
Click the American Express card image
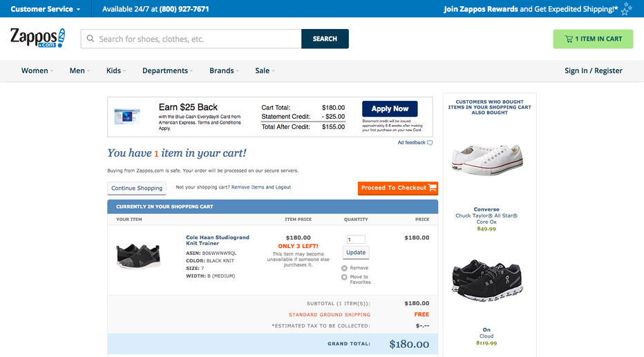pyautogui.click(x=127, y=117)
